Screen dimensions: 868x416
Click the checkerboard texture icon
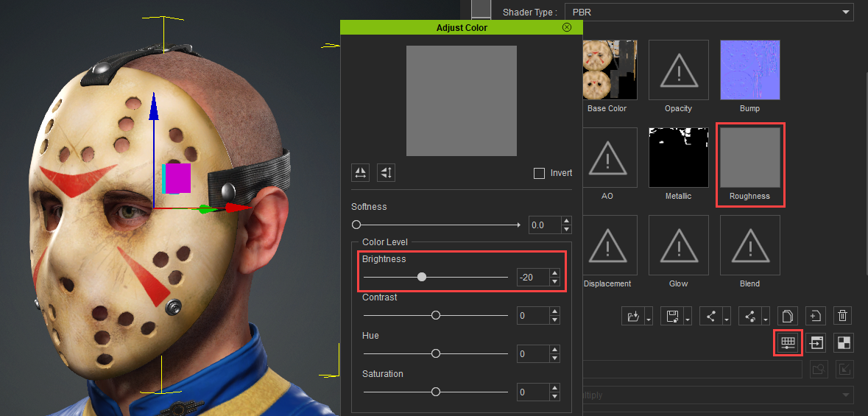(844, 343)
